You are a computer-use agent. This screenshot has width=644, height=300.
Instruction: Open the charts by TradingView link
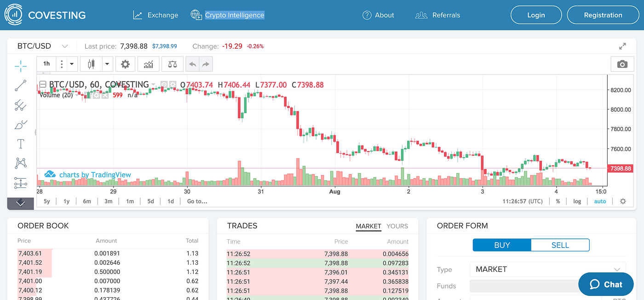[95, 175]
